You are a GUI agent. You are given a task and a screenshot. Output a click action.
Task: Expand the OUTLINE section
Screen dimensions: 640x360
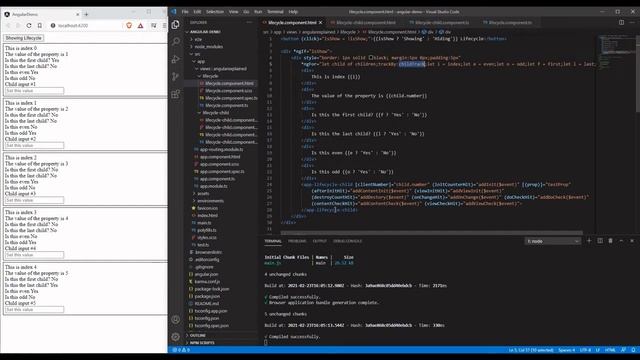(198, 335)
